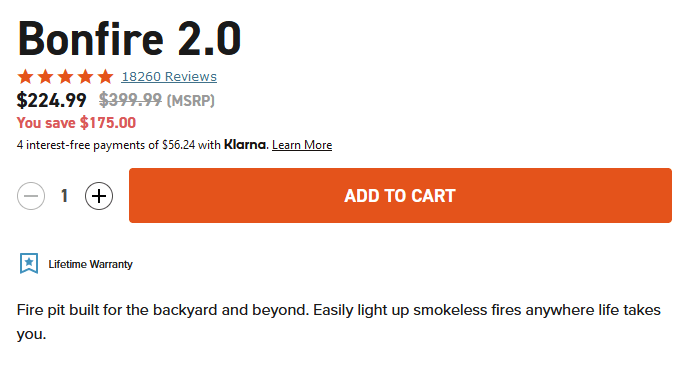Click the quantity value 1

[65, 196]
